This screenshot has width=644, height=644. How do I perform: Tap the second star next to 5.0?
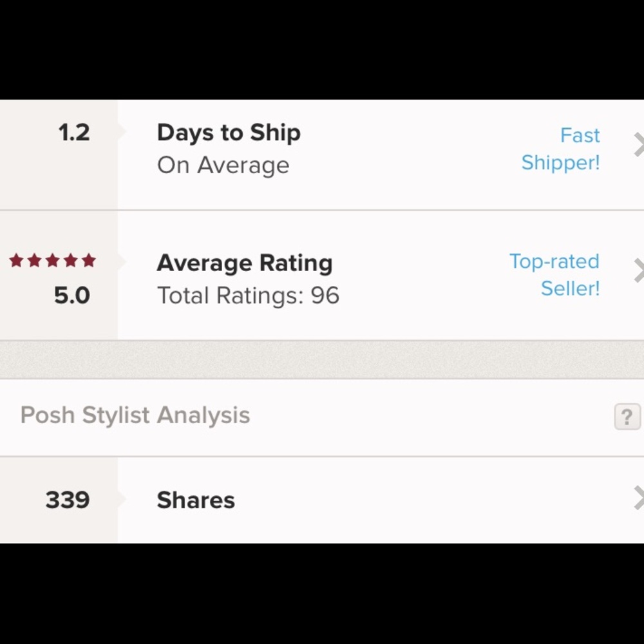(x=35, y=260)
